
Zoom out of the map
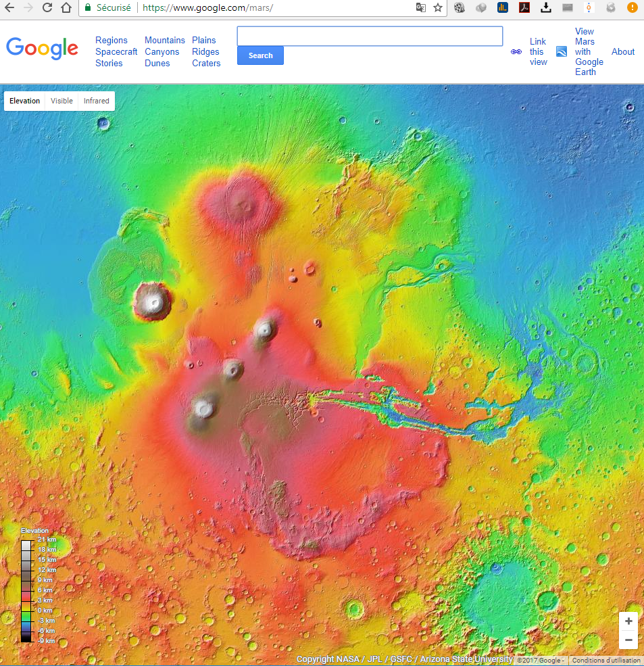tap(628, 640)
